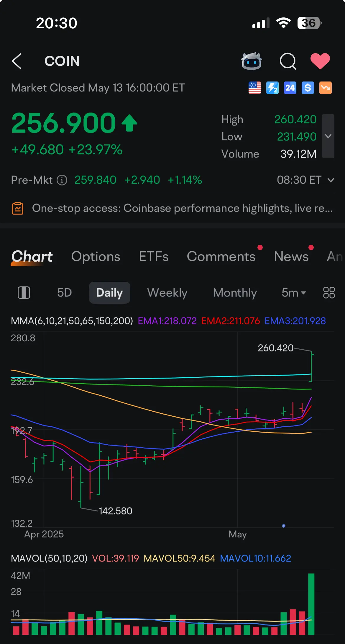Tap the COIN ticker title
The height and width of the screenshot is (644, 345).
click(x=62, y=61)
